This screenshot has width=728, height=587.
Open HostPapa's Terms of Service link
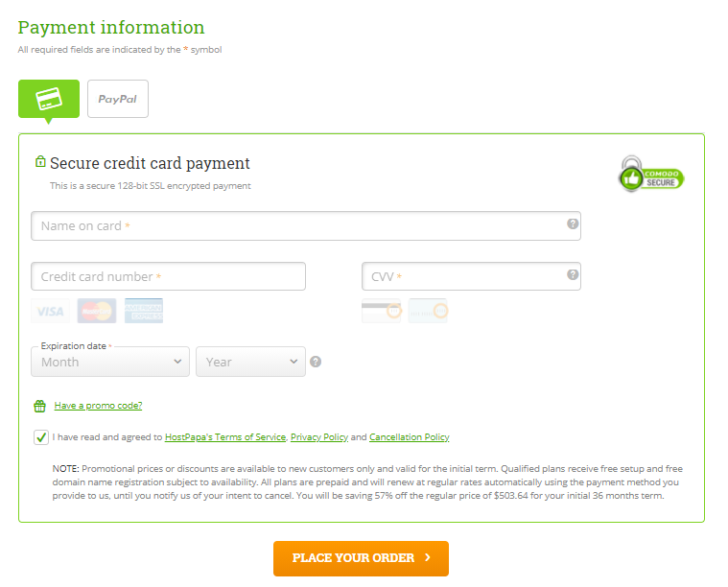pos(225,437)
